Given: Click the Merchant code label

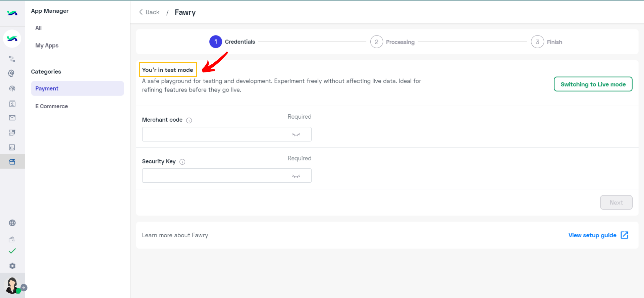Looking at the screenshot, I should [x=162, y=120].
